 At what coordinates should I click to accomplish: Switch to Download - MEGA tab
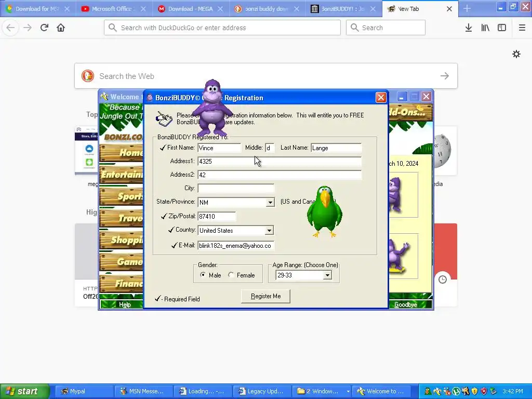[190, 9]
